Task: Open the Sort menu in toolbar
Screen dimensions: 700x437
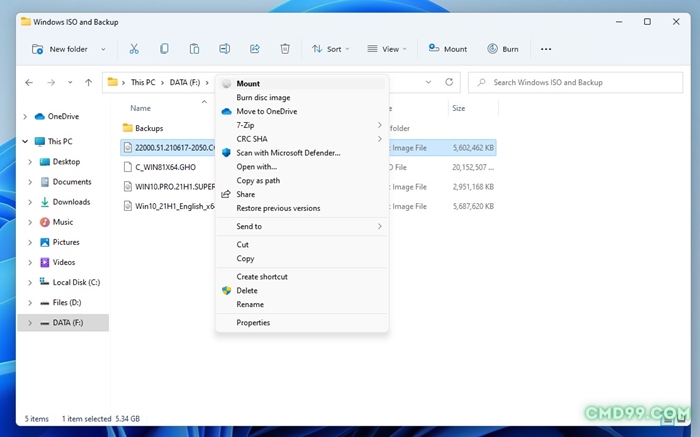Action: 331,49
